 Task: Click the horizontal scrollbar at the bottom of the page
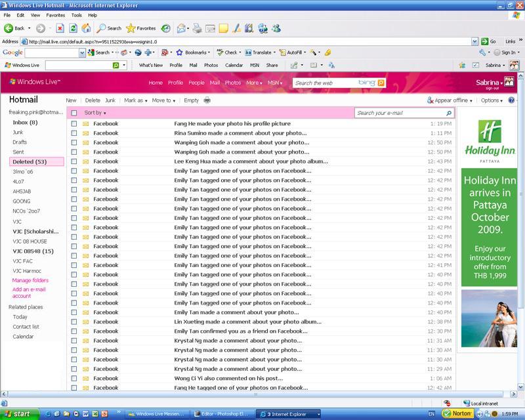[255, 394]
